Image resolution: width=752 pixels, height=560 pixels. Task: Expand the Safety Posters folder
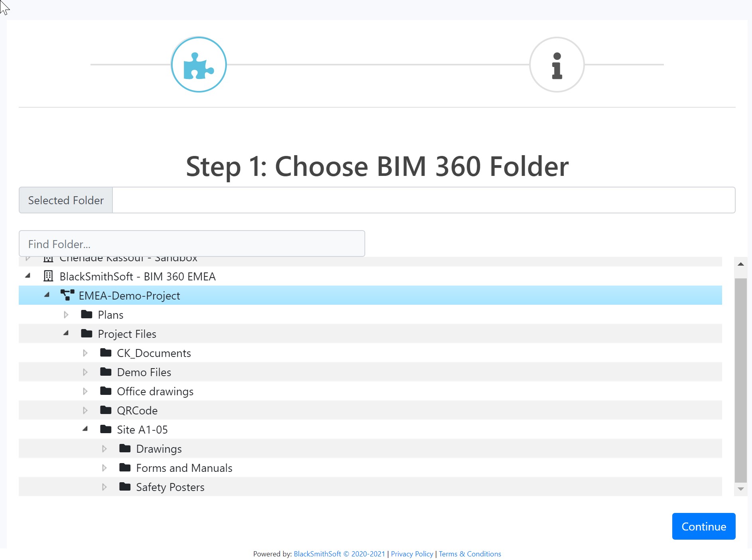104,487
